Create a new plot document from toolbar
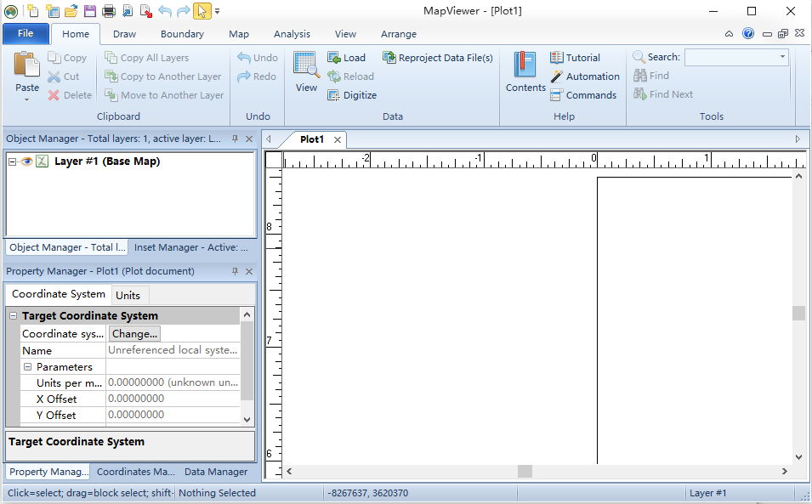This screenshot has width=812, height=504. tap(32, 10)
